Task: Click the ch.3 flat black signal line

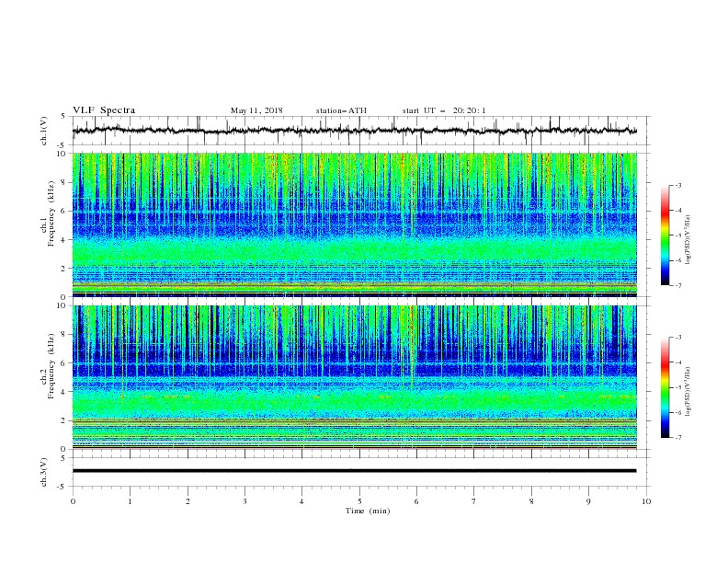Action: pos(354,471)
